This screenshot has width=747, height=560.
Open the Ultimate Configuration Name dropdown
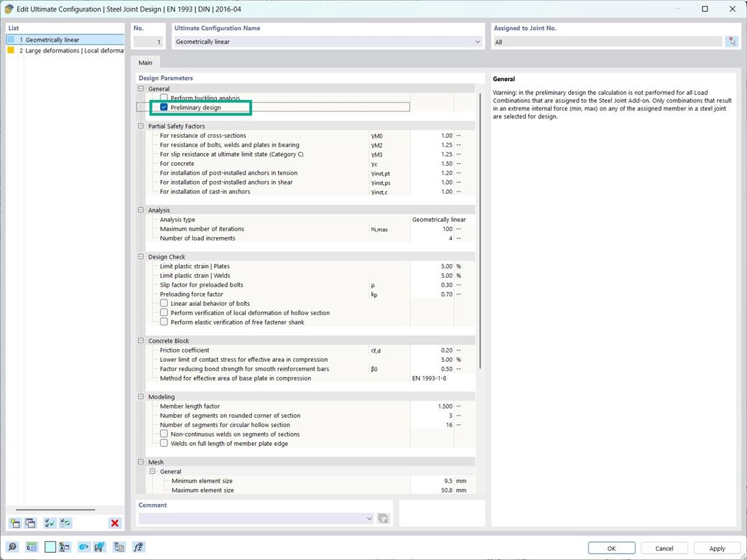click(x=478, y=41)
